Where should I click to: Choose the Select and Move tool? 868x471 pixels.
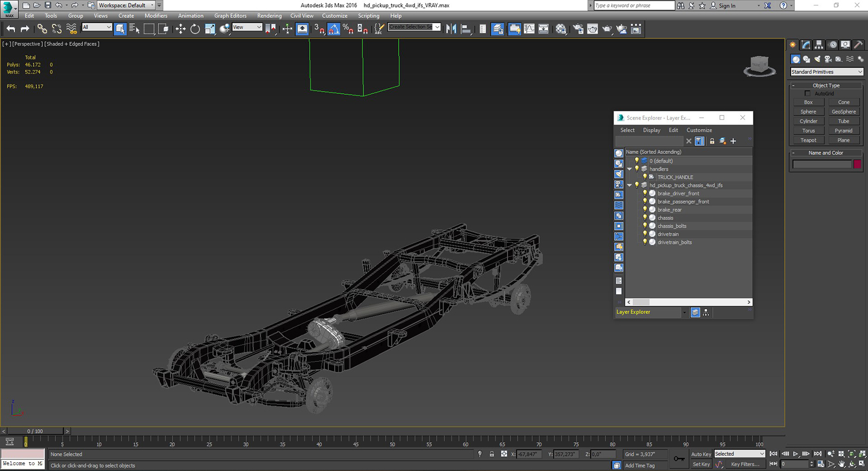181,29
